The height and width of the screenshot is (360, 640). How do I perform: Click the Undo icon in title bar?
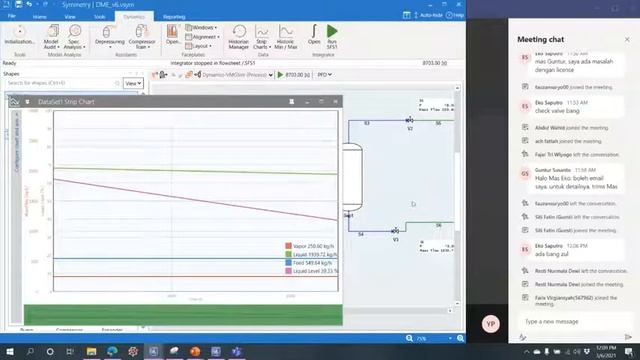pyautogui.click(x=29, y=4)
